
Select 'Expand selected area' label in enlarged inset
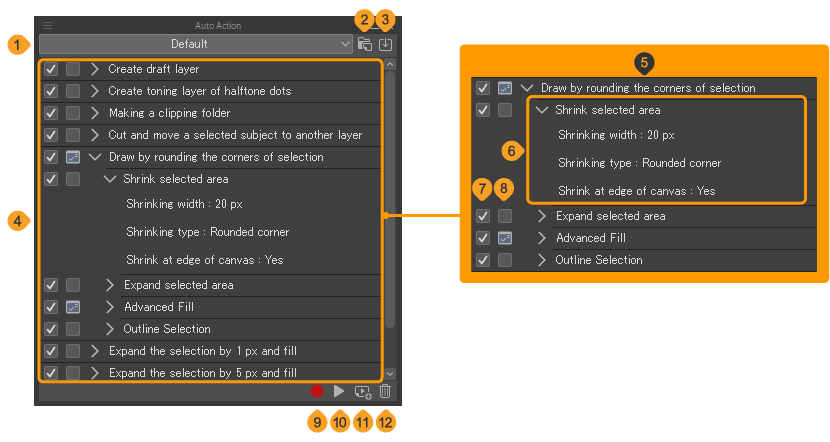point(610,216)
